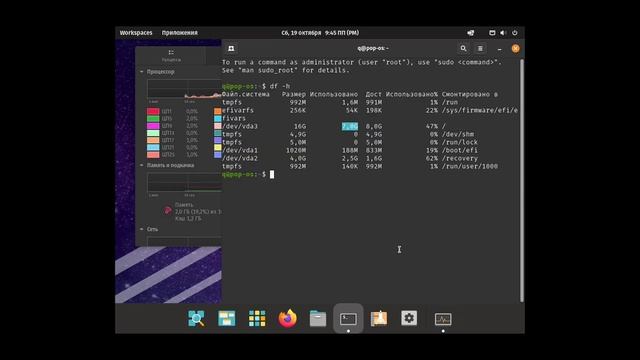This screenshot has width=640, height=360.
Task: Click the CPU history graph in System Monitor
Action: coord(184,89)
